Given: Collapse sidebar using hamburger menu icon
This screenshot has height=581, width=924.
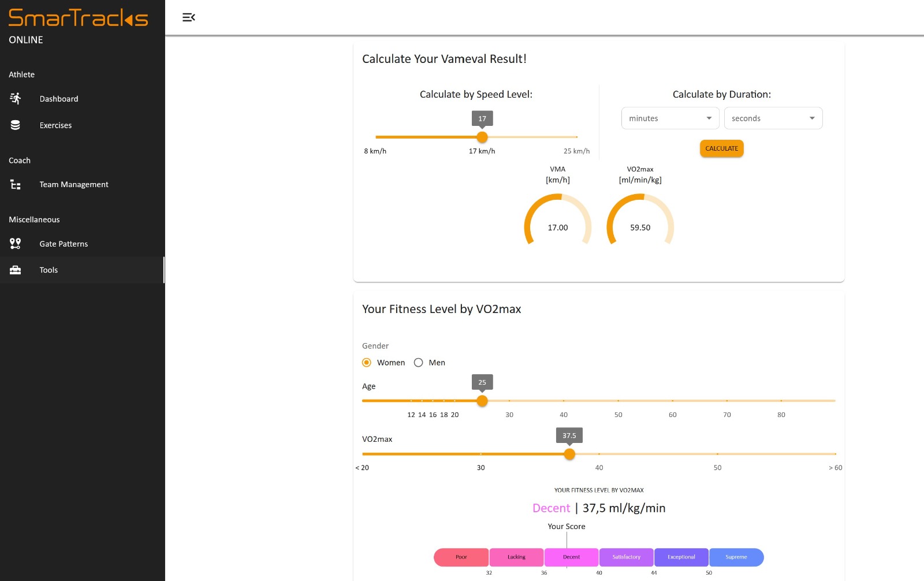Looking at the screenshot, I should tap(188, 17).
